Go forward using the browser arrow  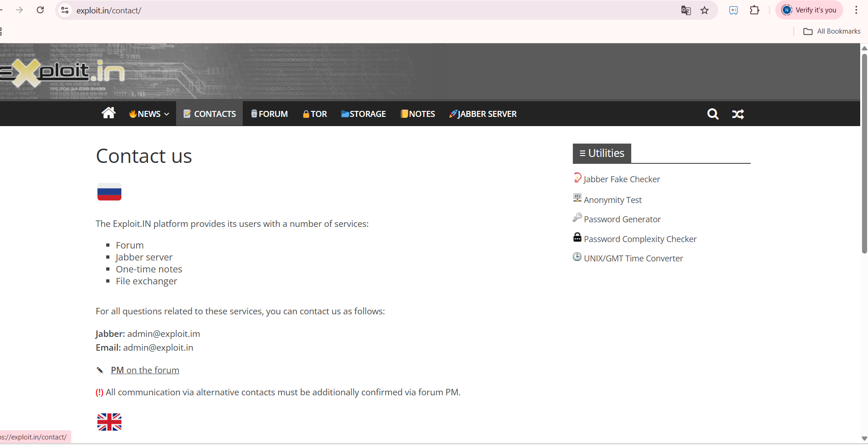(x=19, y=10)
